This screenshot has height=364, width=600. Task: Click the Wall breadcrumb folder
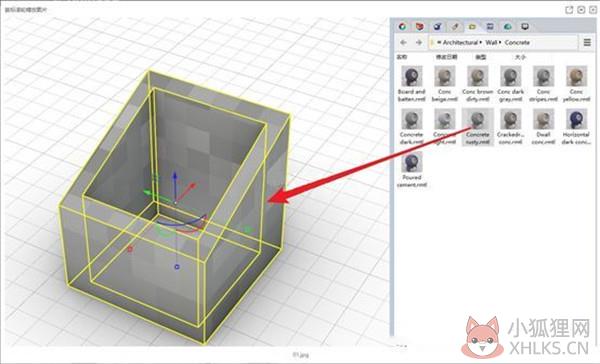[x=491, y=42]
